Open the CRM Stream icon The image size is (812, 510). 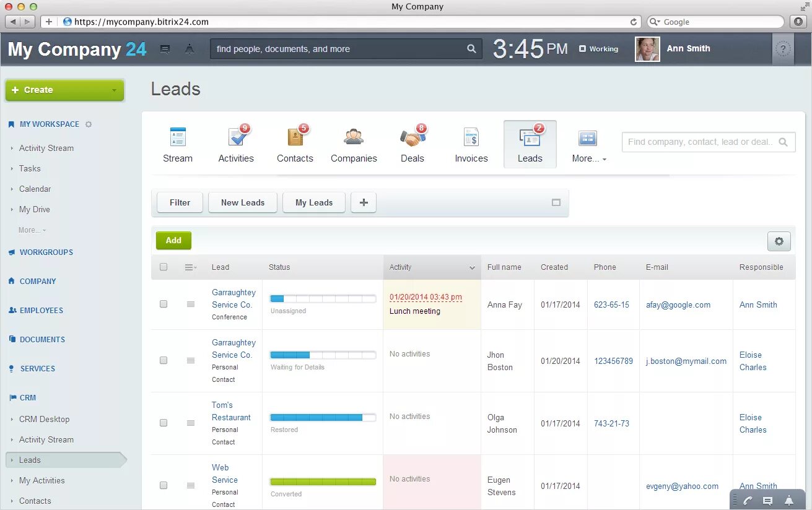(x=178, y=137)
